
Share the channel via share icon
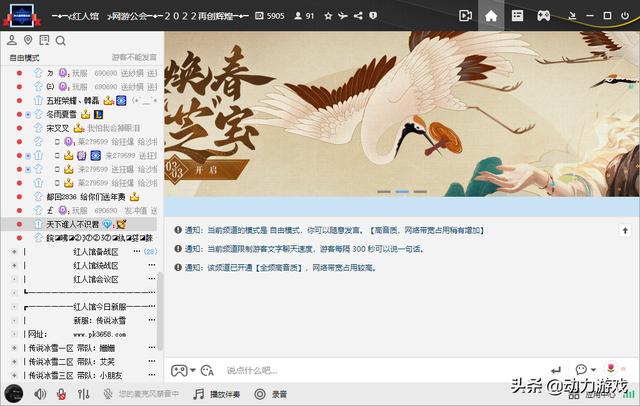(x=358, y=16)
